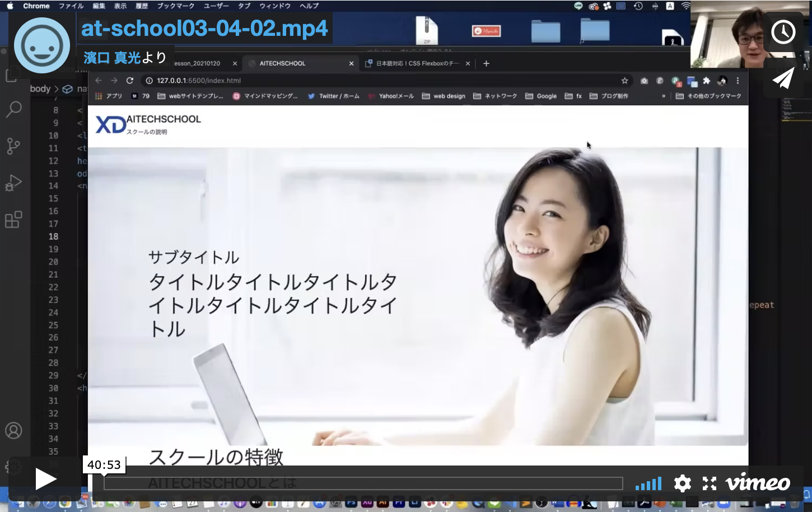Seek on the video progress bar

[x=363, y=483]
